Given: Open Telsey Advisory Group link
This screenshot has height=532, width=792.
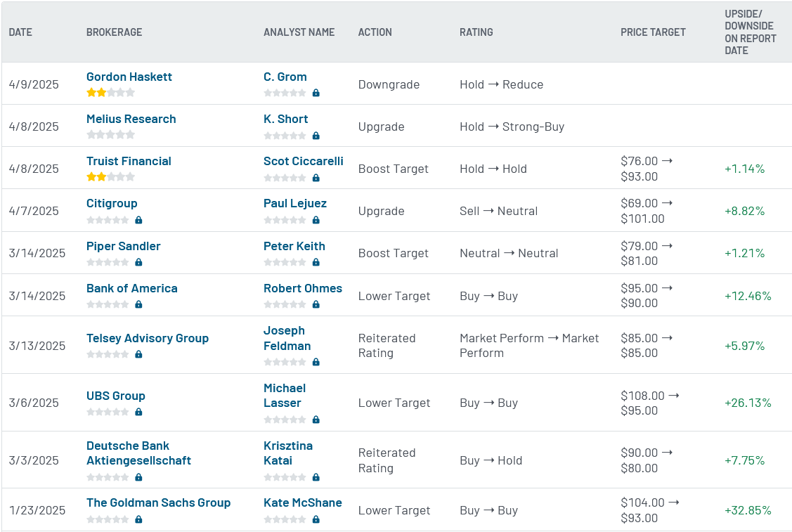Looking at the screenshot, I should click(x=148, y=339).
